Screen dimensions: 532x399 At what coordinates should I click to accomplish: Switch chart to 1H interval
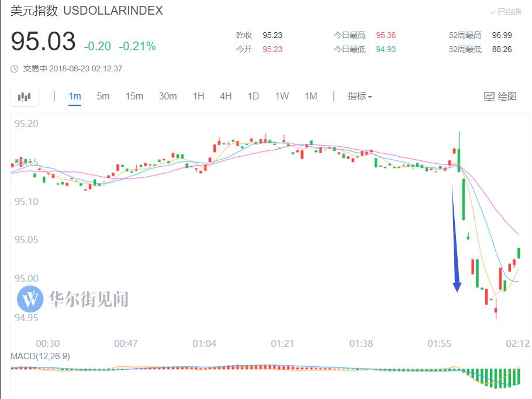pyautogui.click(x=198, y=96)
